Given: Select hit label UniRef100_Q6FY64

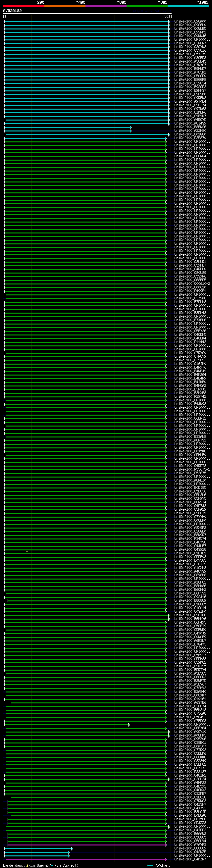Looking at the screenshot, I should point(190,728).
